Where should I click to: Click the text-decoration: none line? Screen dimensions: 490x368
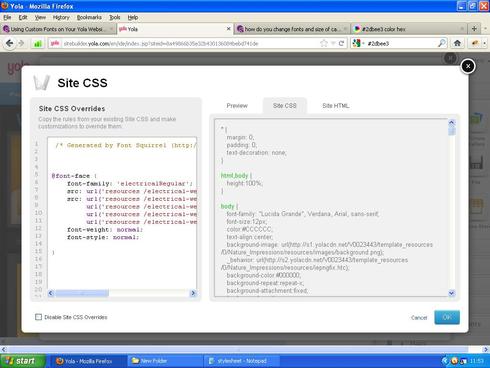tap(256, 153)
